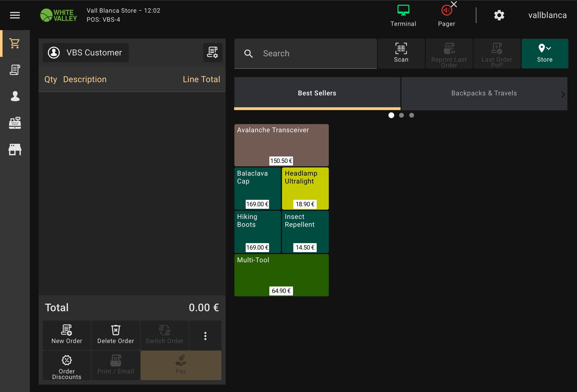Click the order settings receipt icon
Image resolution: width=577 pixels, height=392 pixels.
coord(212,52)
